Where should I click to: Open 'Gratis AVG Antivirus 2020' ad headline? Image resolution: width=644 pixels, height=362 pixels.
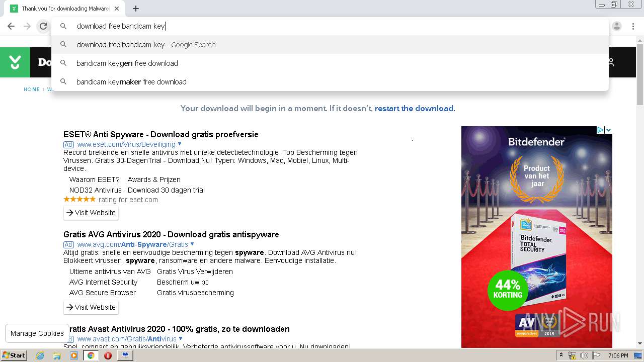click(x=171, y=235)
